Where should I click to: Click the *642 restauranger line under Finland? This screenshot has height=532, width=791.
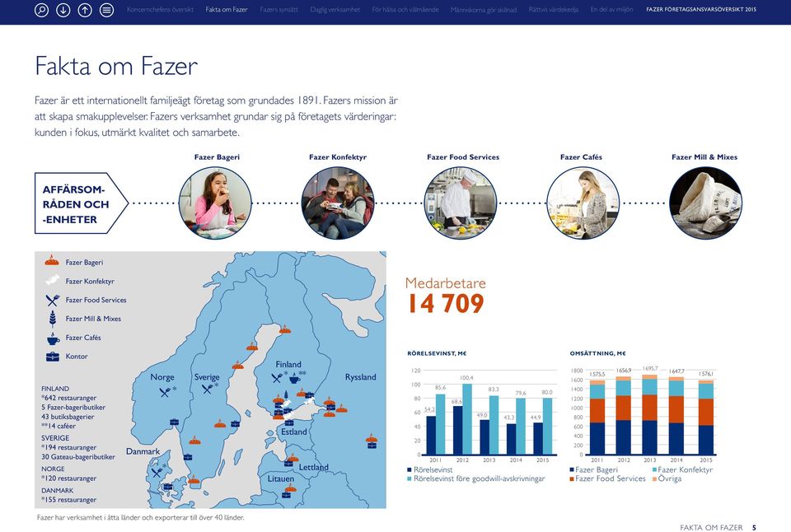pos(68,398)
